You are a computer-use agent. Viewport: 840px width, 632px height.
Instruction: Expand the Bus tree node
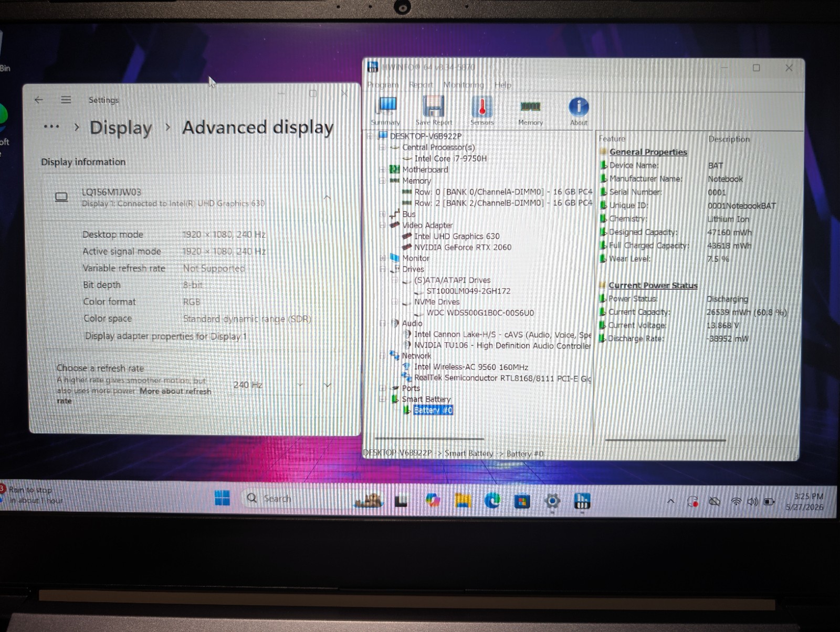tap(382, 214)
